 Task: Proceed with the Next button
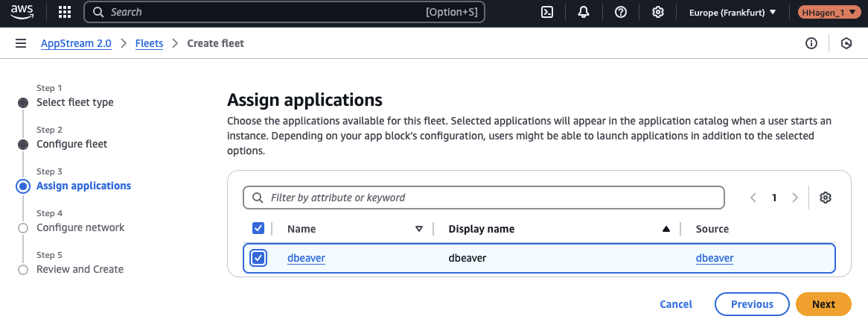tap(823, 304)
